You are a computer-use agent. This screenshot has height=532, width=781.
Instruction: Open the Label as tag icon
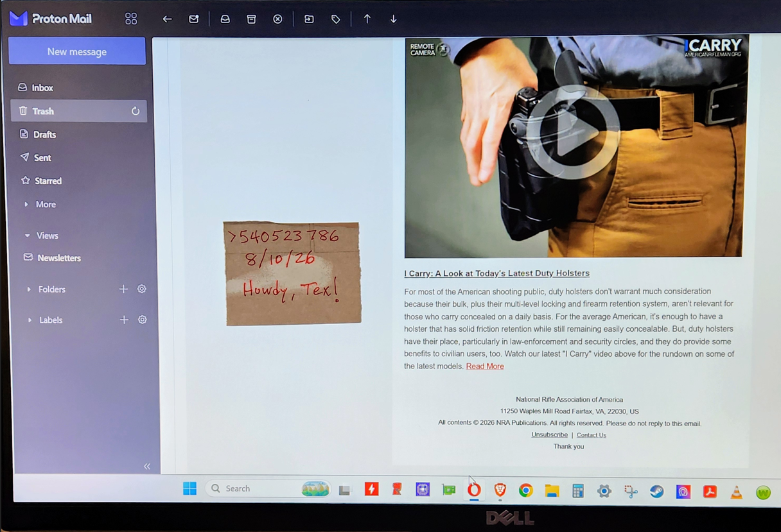[335, 19]
